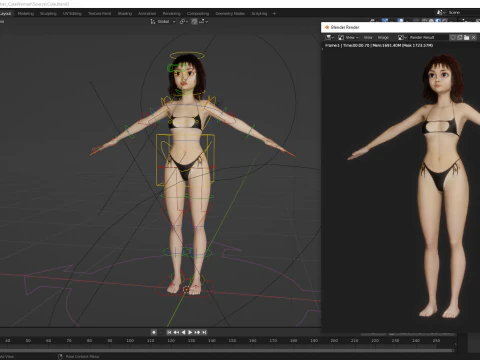Viewport: 480px width, 360px height.
Task: Play the animation in reverse
Action: coord(183,332)
